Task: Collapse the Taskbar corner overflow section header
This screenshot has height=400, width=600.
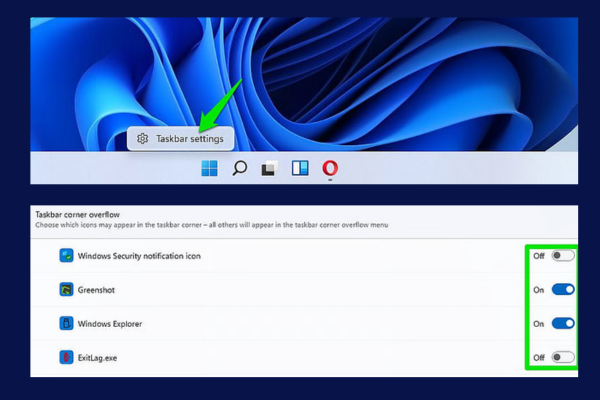Action: 304,220
